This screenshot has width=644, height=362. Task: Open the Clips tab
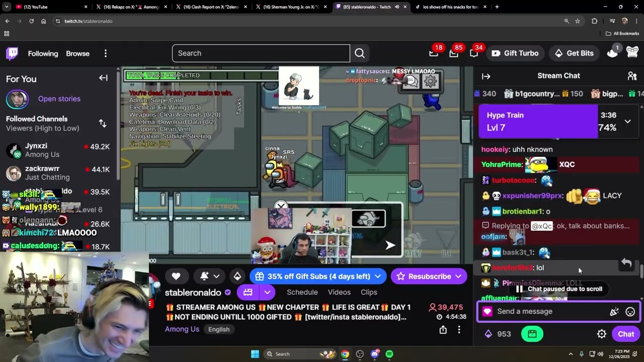(369, 292)
